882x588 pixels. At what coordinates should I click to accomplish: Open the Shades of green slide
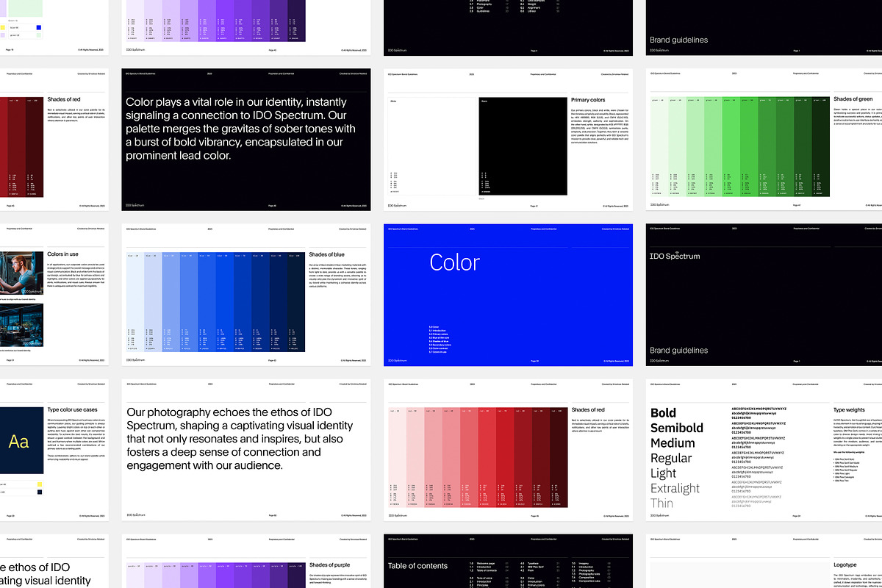[764, 140]
